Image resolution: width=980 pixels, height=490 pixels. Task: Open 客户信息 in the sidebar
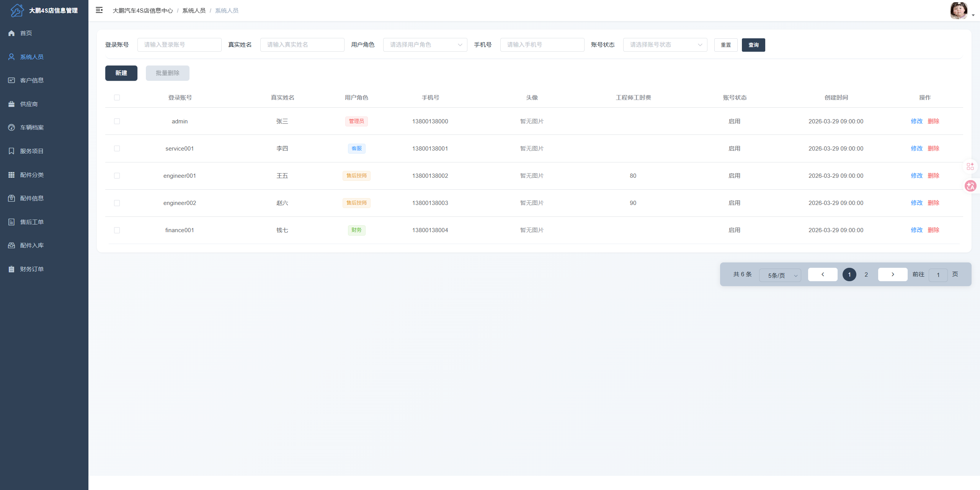(x=44, y=80)
